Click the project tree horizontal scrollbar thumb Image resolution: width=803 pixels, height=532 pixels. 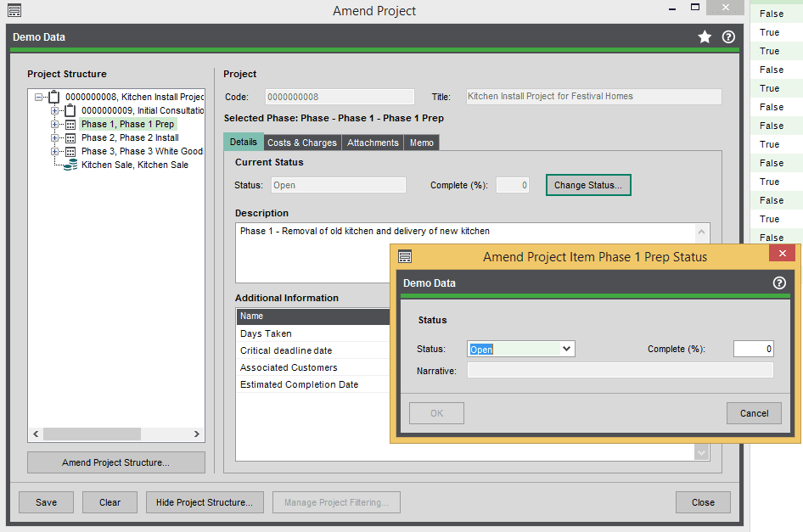tap(92, 434)
